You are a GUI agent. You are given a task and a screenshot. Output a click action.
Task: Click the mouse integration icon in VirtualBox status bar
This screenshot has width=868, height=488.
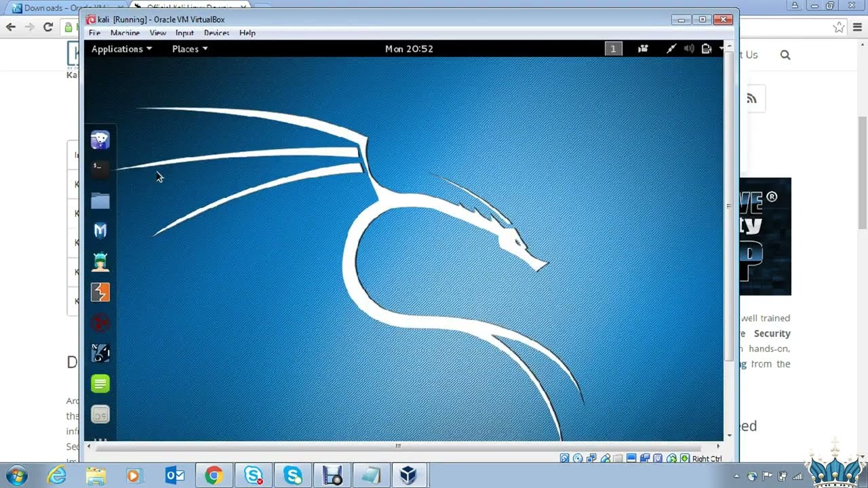point(671,459)
